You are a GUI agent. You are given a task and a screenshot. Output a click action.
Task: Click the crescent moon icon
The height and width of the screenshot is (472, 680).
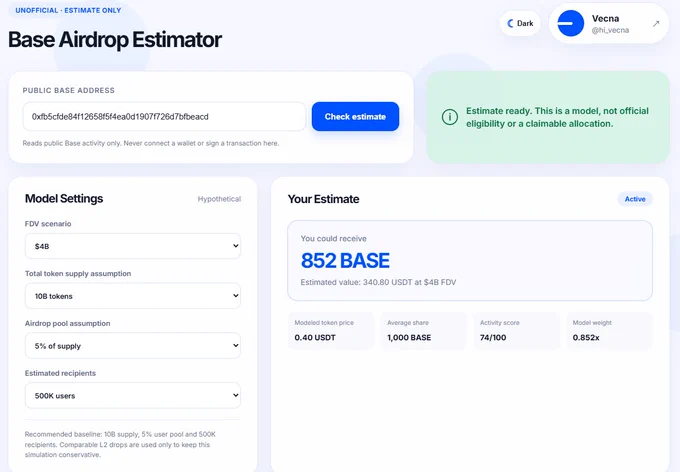pyautogui.click(x=510, y=23)
